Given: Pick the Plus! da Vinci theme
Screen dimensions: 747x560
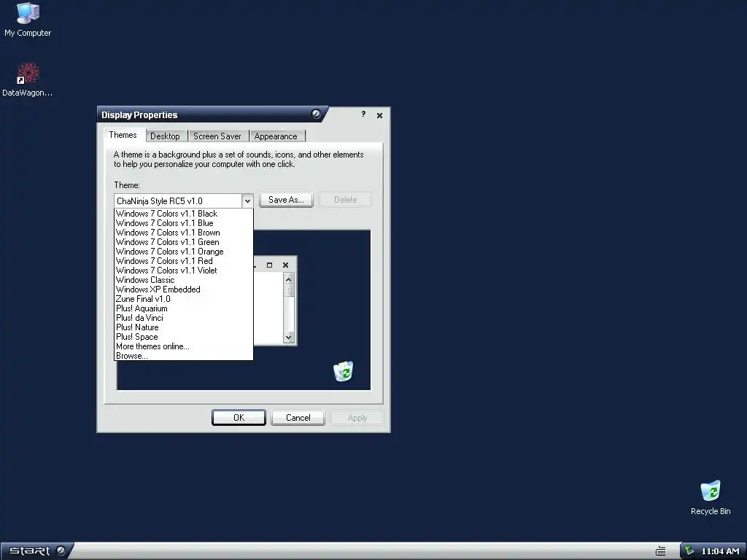Looking at the screenshot, I should point(183,318).
